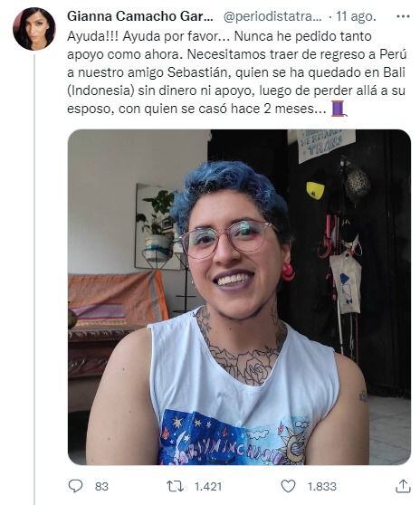The image size is (420, 505).
Task: Open the three-dot more options menu
Action: coord(403,16)
